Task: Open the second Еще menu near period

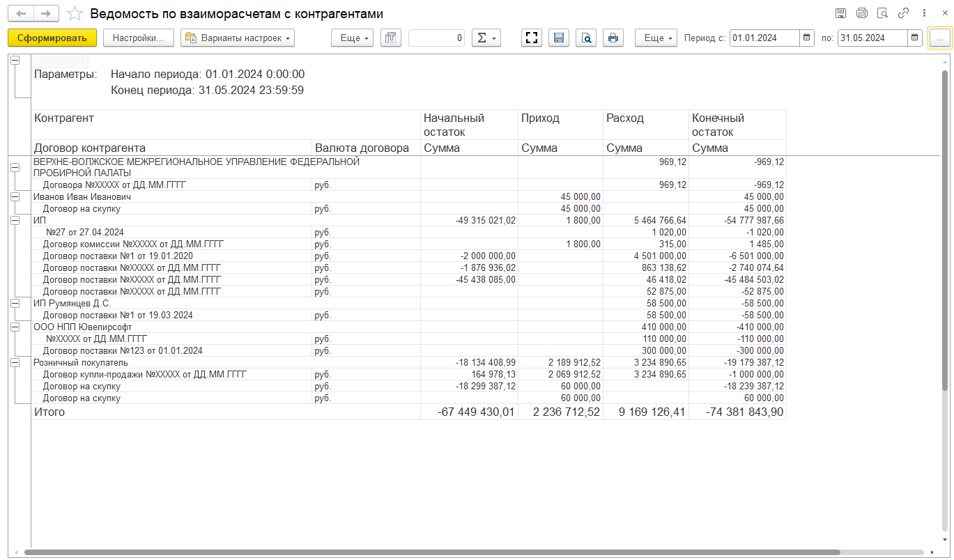Action: click(656, 38)
